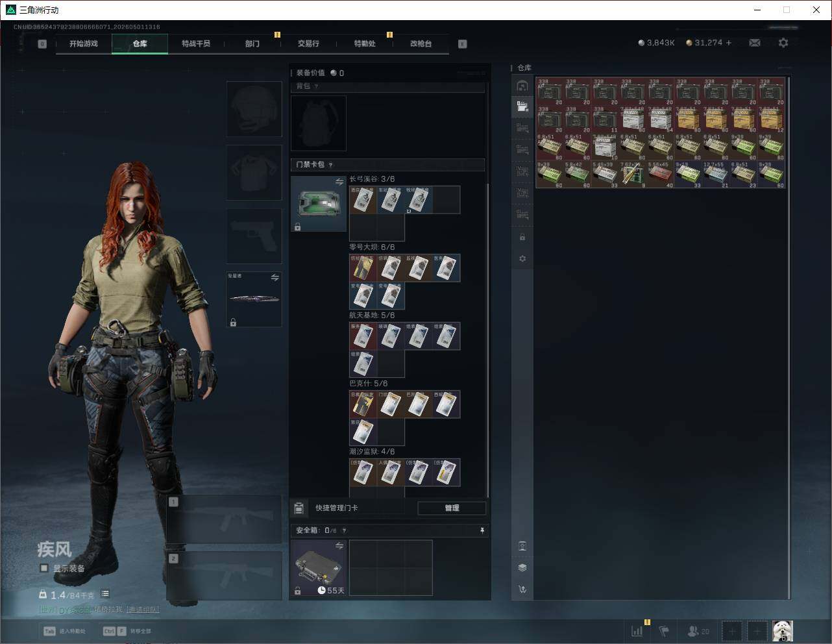Open the first warehouse sidebar tab icon
The image size is (832, 644).
click(x=522, y=86)
